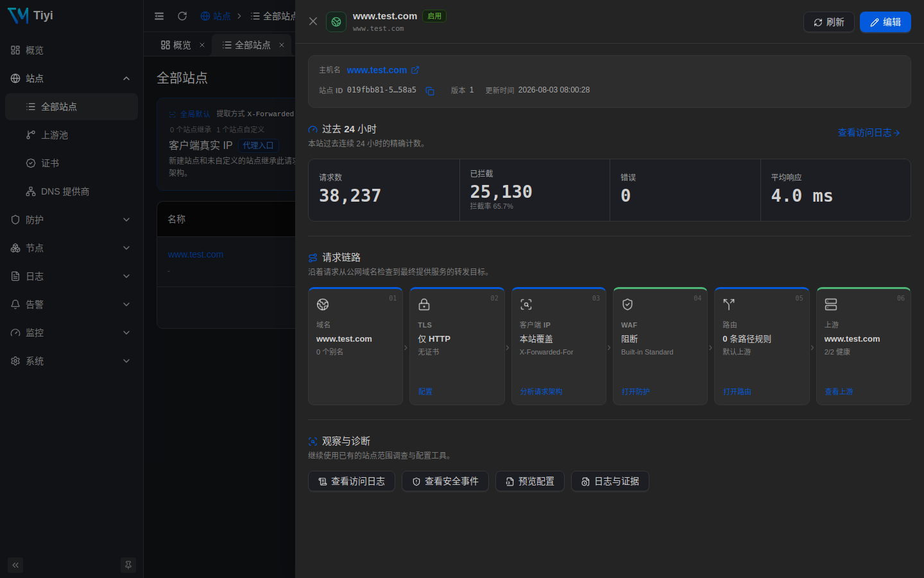Open www.test.com in background site list
Screen dimensions: 924x578
click(x=196, y=254)
